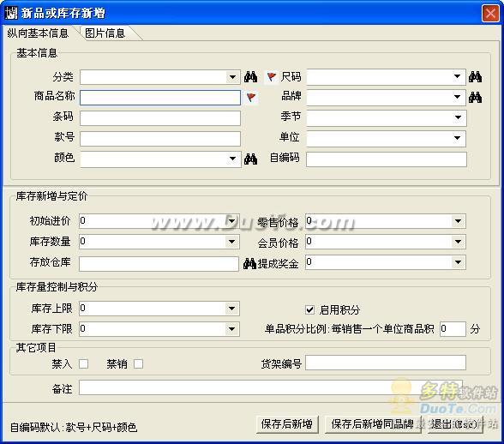The image size is (504, 444).
Task: Check the 禁入 checkbox
Action: tap(84, 364)
